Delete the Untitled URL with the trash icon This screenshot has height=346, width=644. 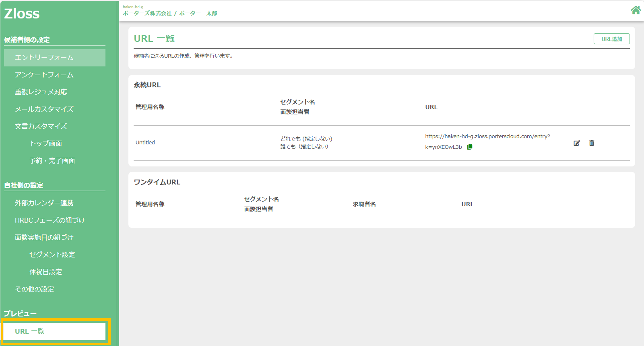[591, 143]
